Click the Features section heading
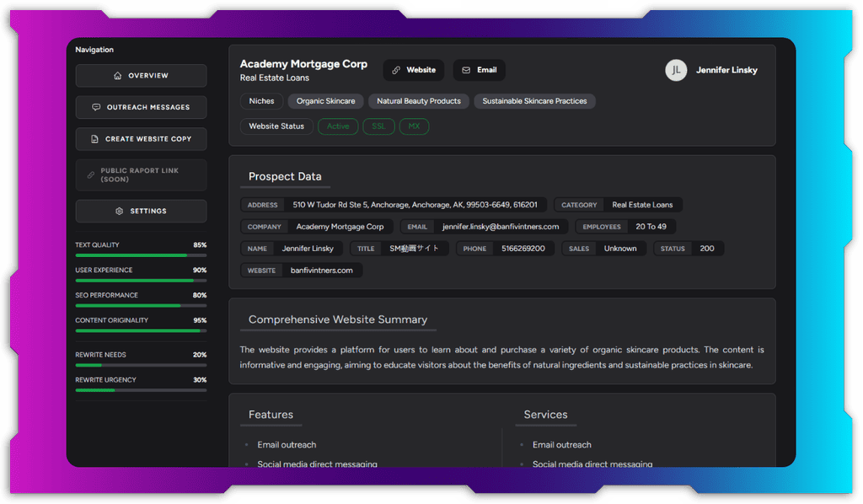Viewport: 863px width, 504px height. (271, 415)
